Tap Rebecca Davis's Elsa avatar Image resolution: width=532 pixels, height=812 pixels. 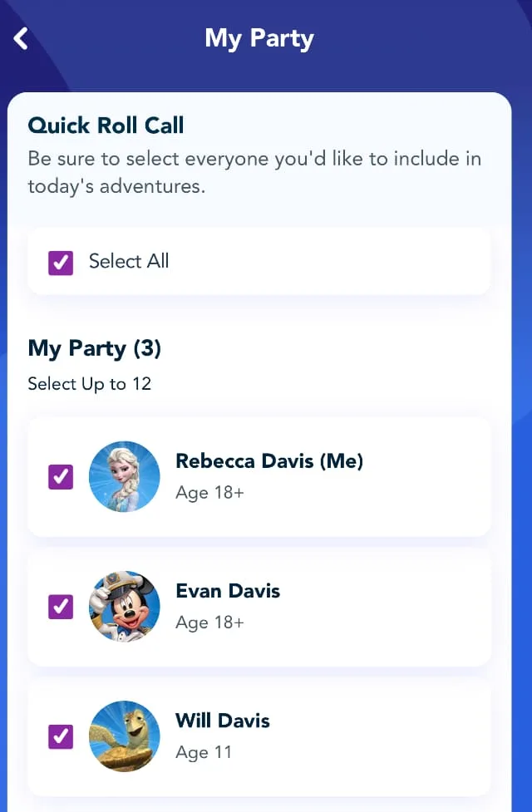click(x=125, y=476)
